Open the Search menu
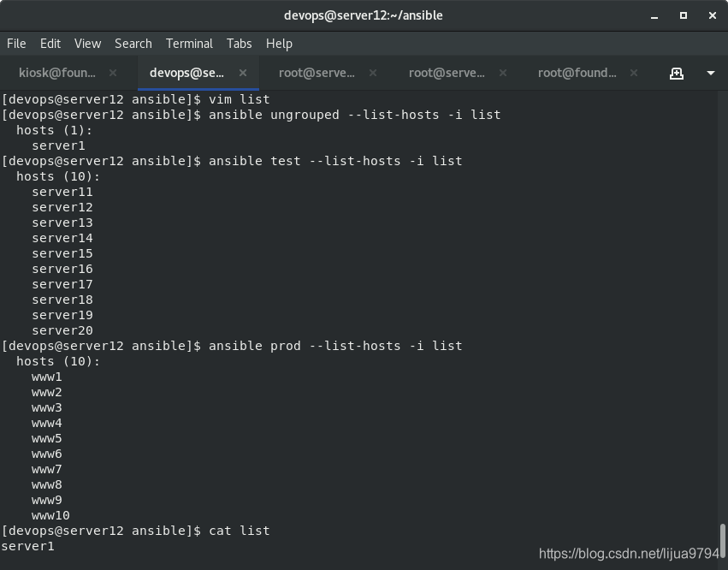 click(x=133, y=44)
